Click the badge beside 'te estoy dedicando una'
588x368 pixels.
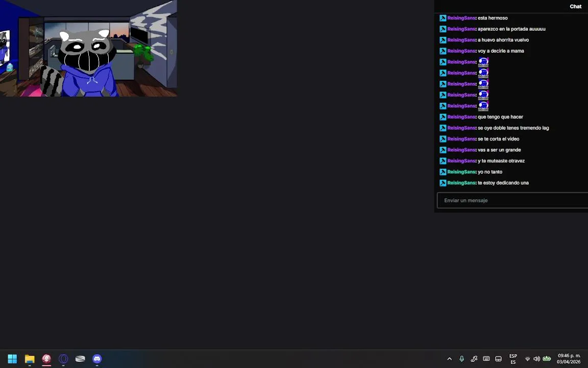[x=443, y=183]
